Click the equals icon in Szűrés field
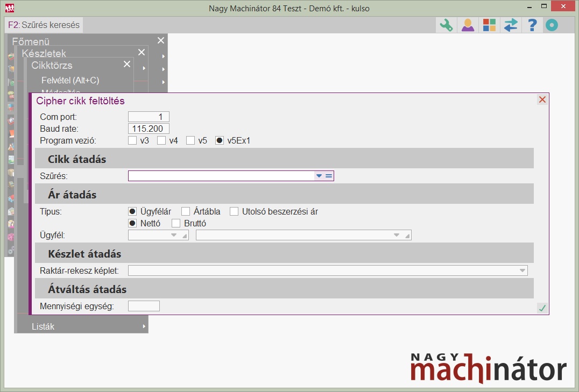The width and height of the screenshot is (579, 392). tap(329, 176)
